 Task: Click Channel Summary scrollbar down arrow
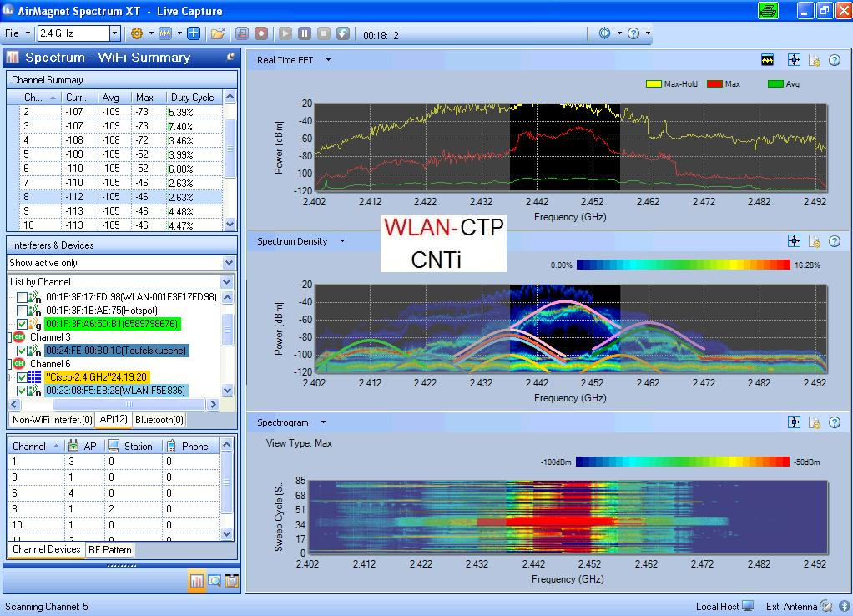[x=230, y=224]
